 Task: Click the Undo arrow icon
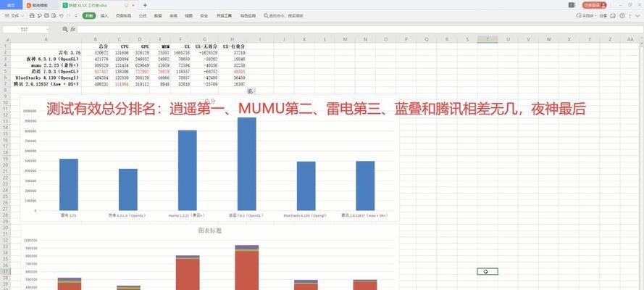coord(61,16)
